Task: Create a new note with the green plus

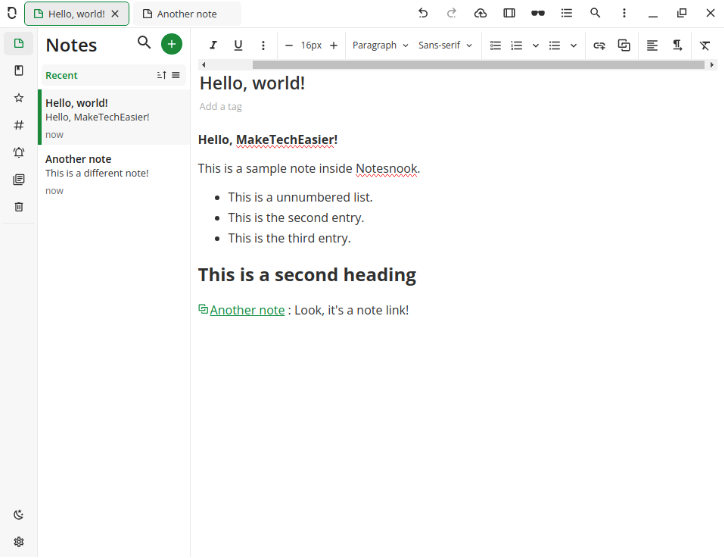Action: coord(171,44)
